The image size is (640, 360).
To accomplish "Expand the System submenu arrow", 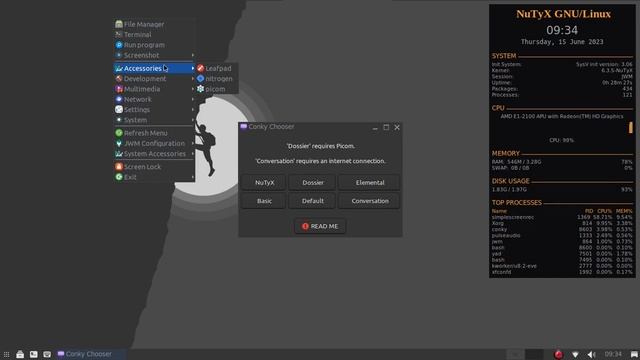I will (x=193, y=120).
